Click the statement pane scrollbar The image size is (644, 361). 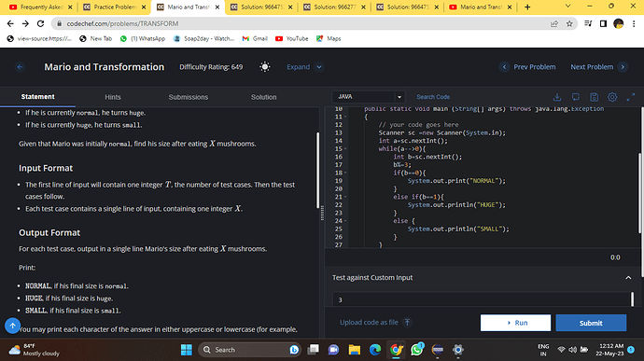(x=317, y=170)
